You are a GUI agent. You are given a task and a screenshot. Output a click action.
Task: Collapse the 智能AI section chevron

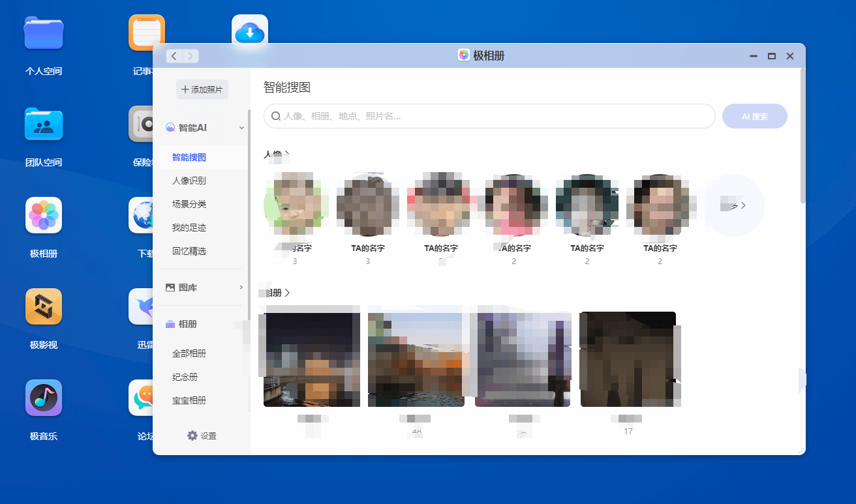click(x=241, y=128)
